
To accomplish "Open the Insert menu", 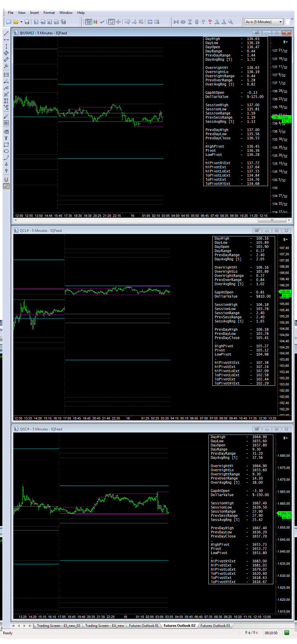I will [x=34, y=13].
